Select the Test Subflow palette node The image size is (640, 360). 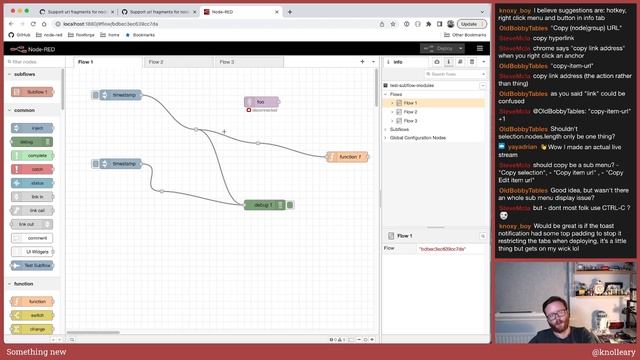click(33, 266)
